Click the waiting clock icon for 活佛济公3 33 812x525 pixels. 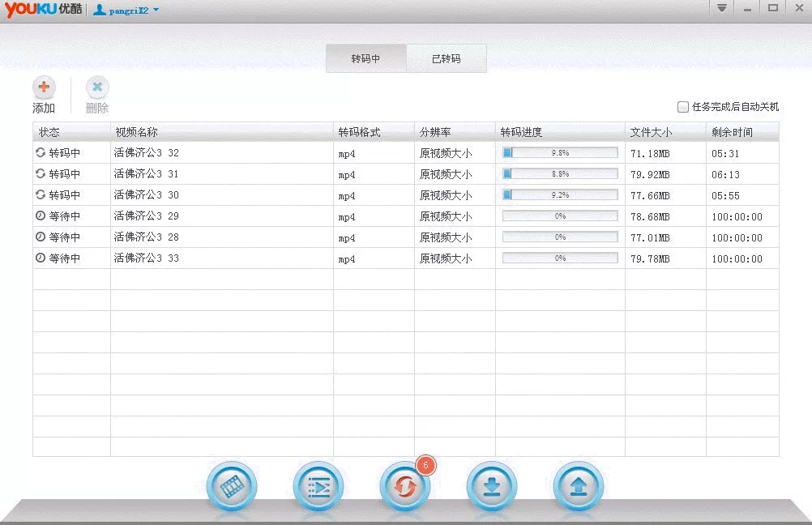coord(41,258)
